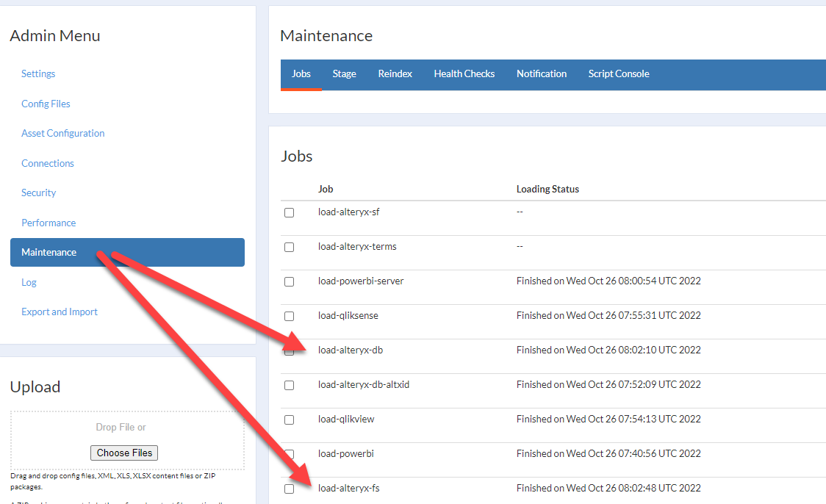Open Config Files from Admin Menu

coord(46,104)
